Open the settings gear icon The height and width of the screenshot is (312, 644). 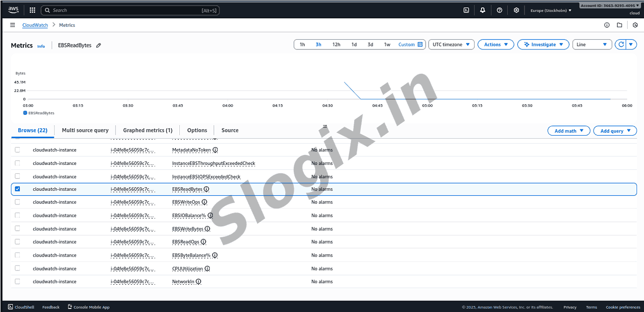point(516,10)
